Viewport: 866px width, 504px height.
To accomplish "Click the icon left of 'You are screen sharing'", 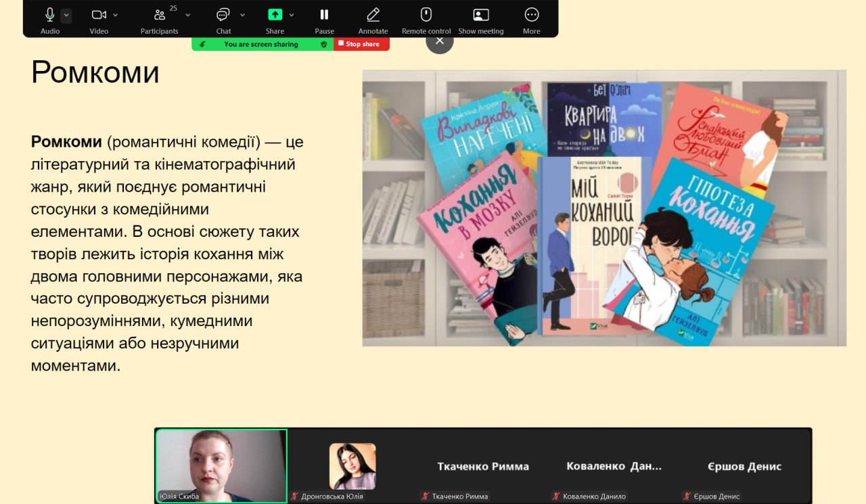I will point(202,44).
